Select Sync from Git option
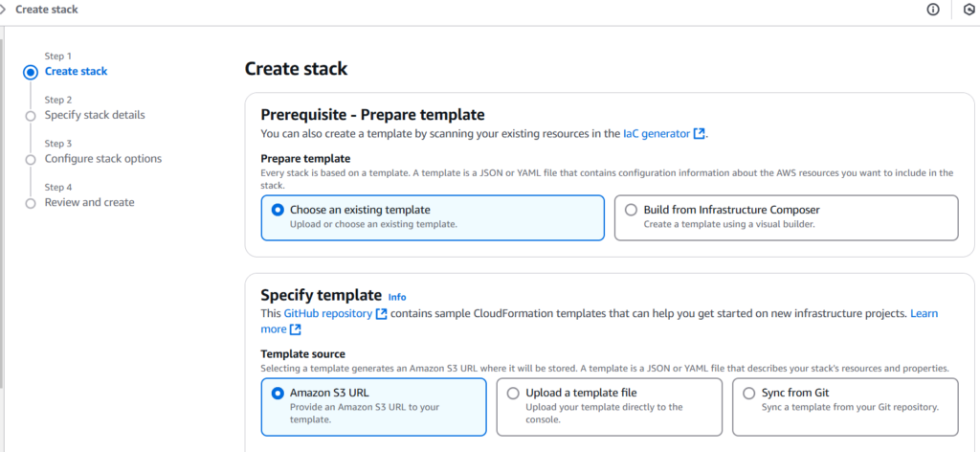Screen dimensions: 980x452 point(749,393)
